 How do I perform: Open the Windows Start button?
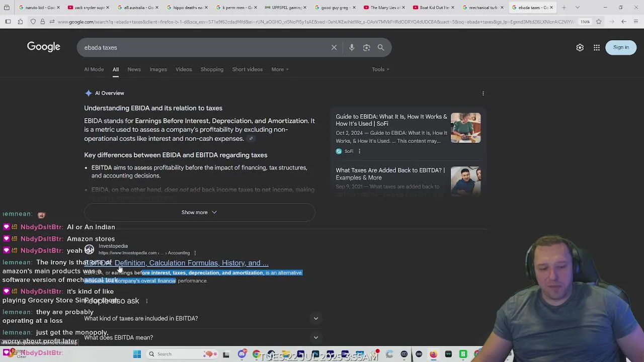137,354
